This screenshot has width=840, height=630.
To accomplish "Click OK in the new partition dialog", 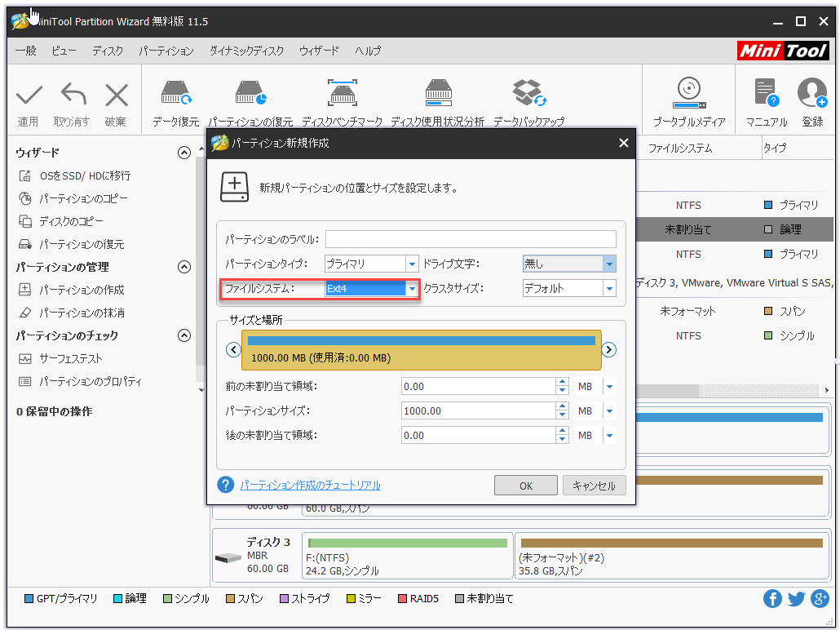I will coord(525,486).
